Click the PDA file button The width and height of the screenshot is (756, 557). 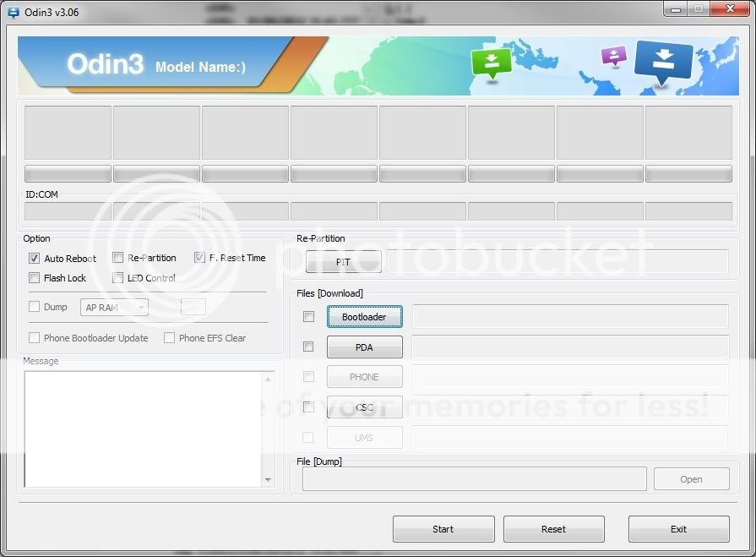point(364,347)
